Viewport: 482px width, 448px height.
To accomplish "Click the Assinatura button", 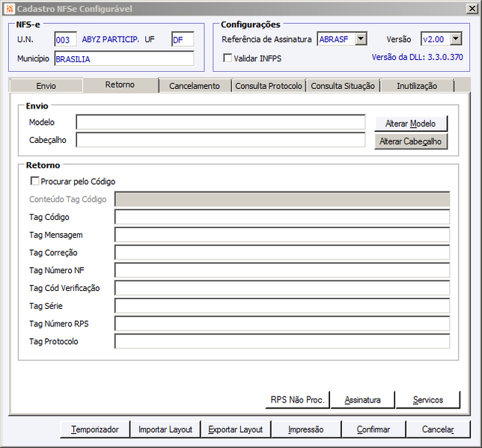I will [363, 399].
